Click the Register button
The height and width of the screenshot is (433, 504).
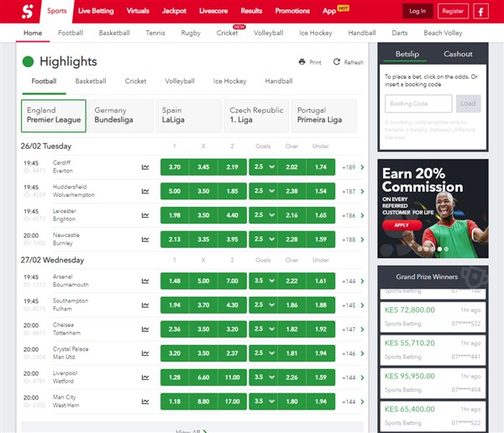[453, 11]
